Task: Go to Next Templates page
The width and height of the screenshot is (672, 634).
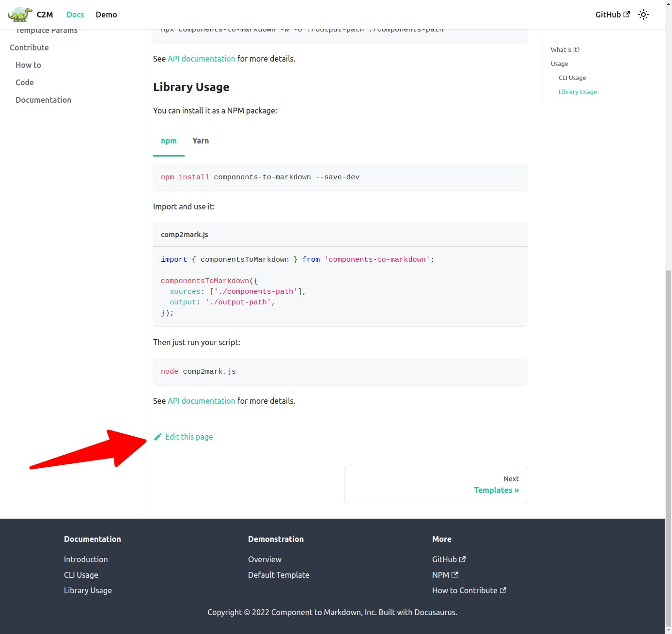Action: [436, 485]
